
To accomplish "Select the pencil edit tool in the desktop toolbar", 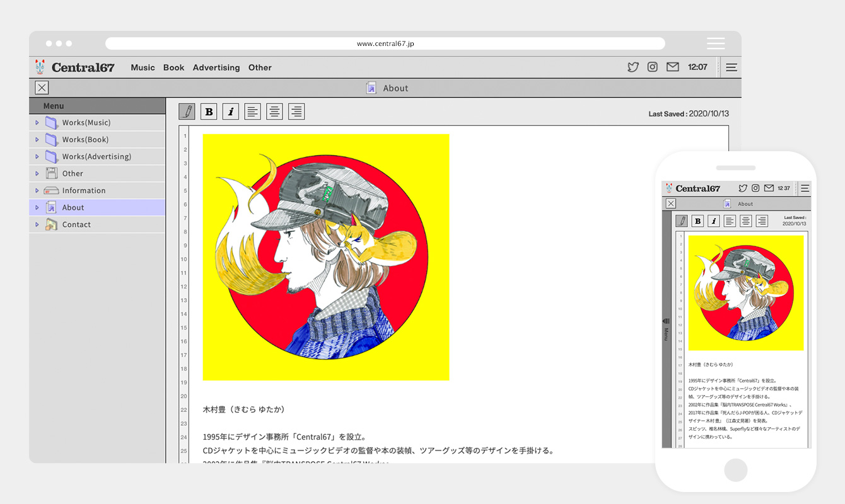I will click(187, 112).
